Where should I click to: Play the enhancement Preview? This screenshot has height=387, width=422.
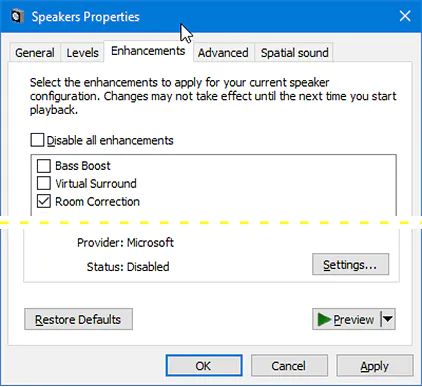pyautogui.click(x=347, y=319)
